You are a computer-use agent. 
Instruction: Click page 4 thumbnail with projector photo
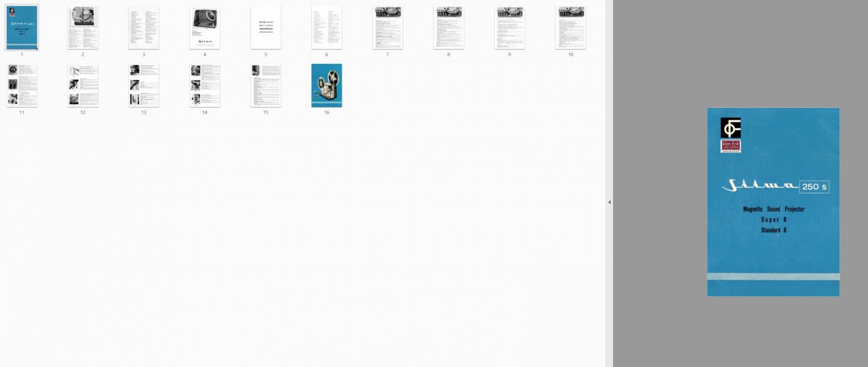point(205,28)
